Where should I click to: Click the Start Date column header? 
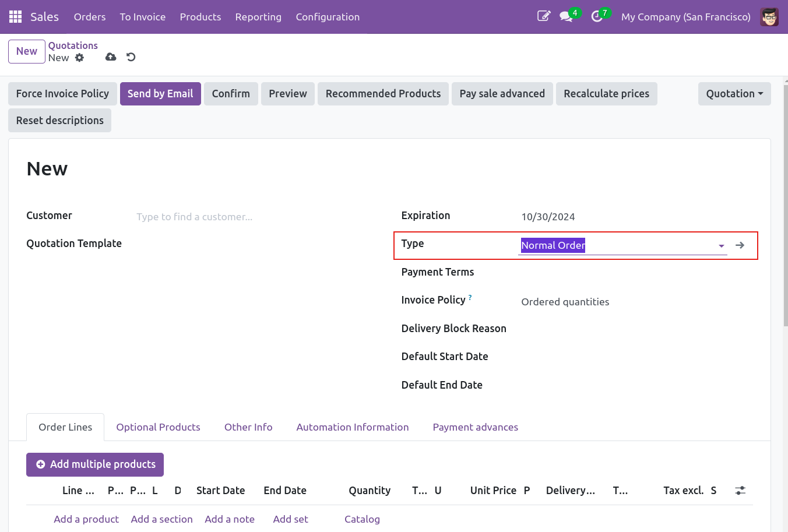(x=220, y=491)
